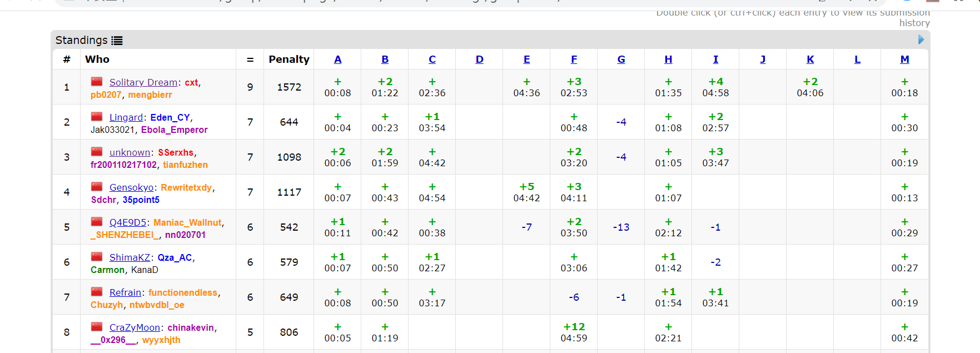Click Q4E9D5's -13 cell on problem G
The image size is (980, 353).
(x=621, y=227)
